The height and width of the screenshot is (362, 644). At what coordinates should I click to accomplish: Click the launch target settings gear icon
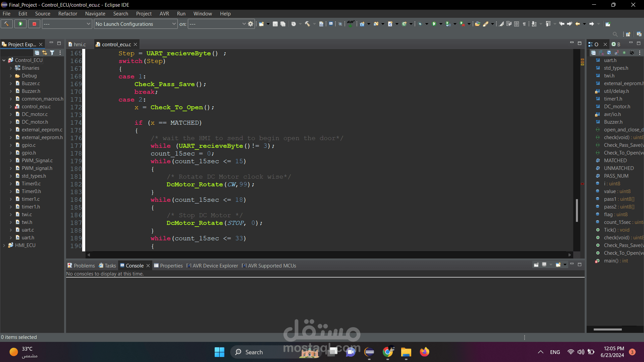click(251, 24)
